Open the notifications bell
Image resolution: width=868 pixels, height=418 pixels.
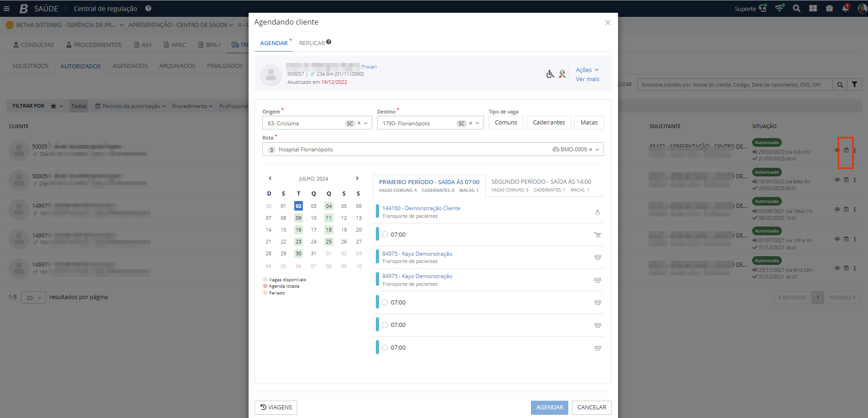846,8
